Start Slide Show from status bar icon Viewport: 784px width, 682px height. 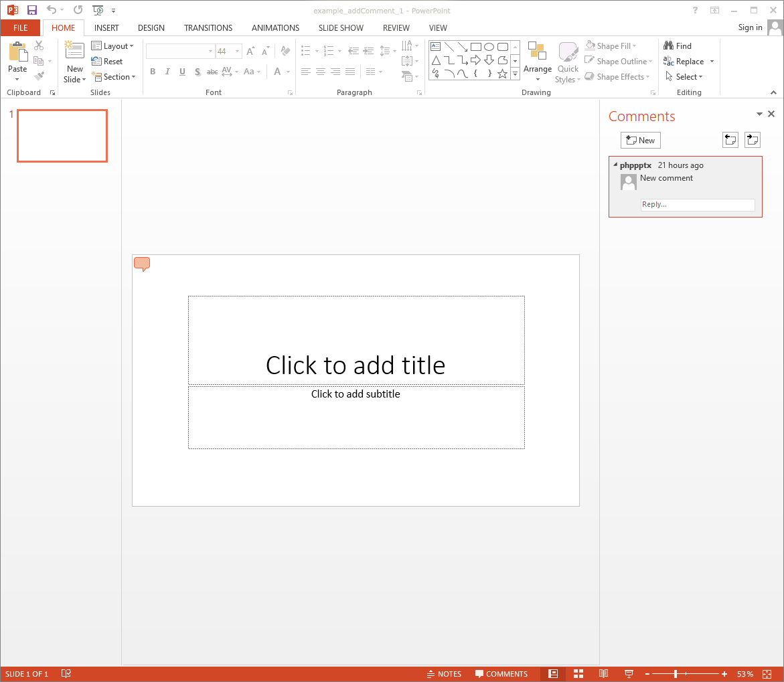point(629,674)
